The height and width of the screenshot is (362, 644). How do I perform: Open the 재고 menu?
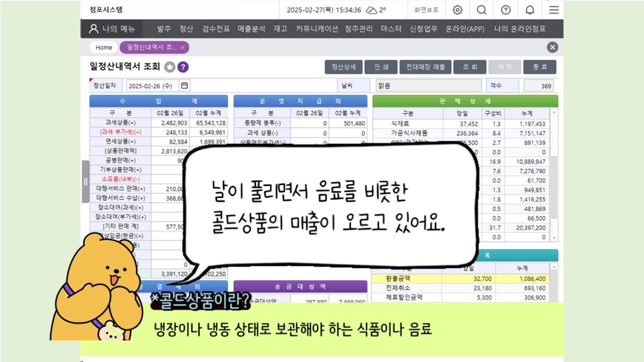pos(280,29)
